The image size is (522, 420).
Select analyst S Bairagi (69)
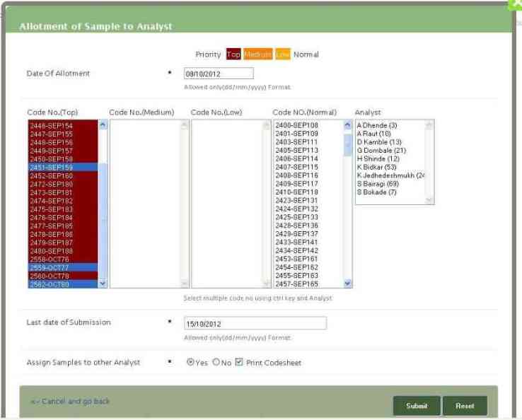point(378,184)
